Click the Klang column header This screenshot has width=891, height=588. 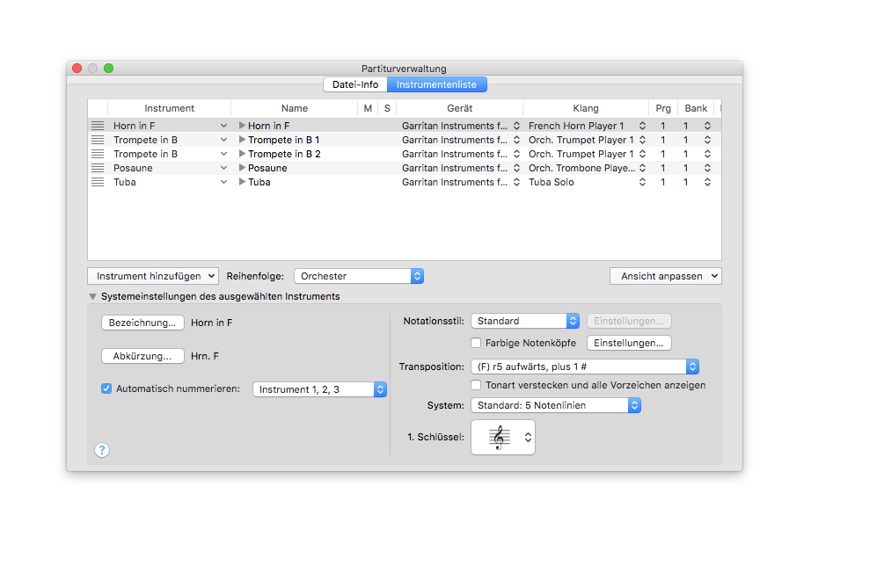585,108
